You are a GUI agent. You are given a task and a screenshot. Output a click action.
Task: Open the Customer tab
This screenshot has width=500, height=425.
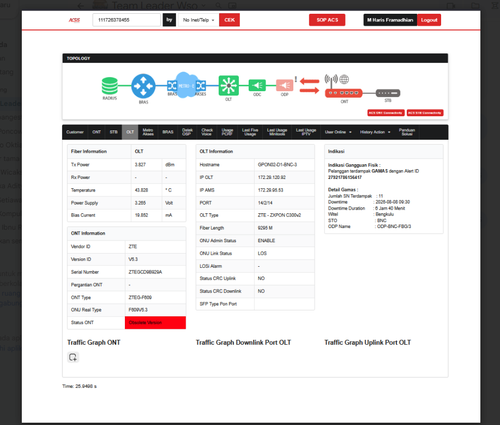pyautogui.click(x=75, y=132)
